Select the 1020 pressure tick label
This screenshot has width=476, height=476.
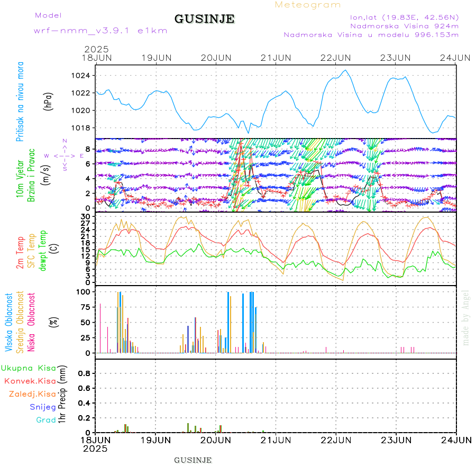[81, 111]
